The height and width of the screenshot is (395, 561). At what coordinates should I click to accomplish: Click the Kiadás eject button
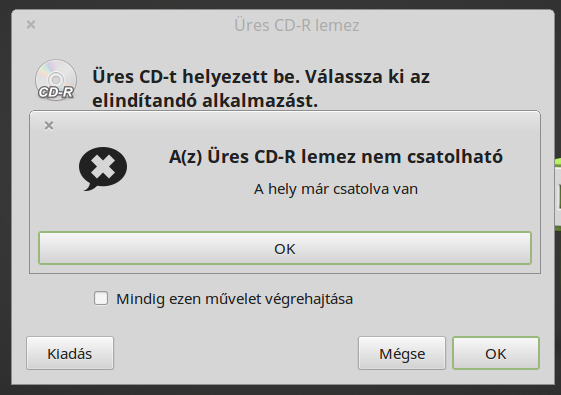point(70,353)
